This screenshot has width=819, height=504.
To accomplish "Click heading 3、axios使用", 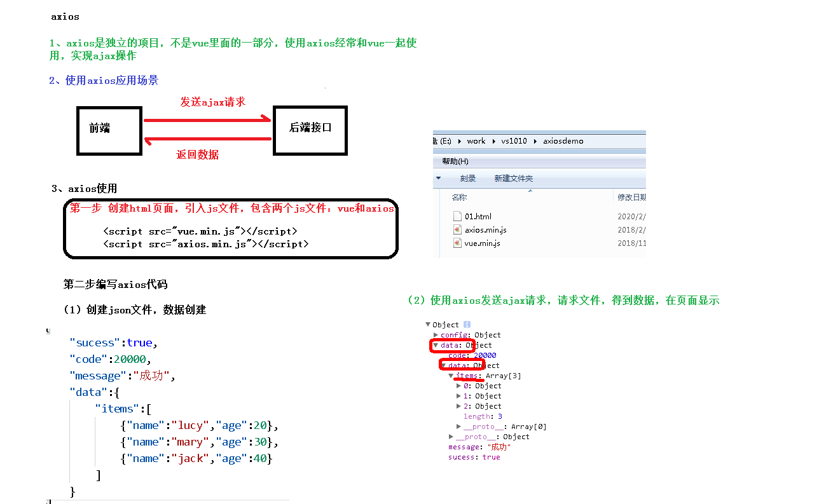I will pos(85,189).
